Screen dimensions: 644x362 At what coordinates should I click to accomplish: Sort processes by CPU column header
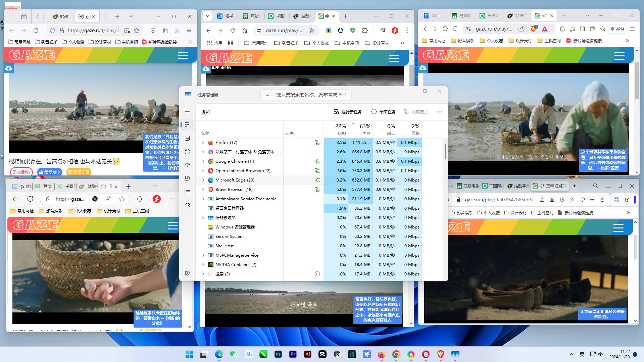336,129
